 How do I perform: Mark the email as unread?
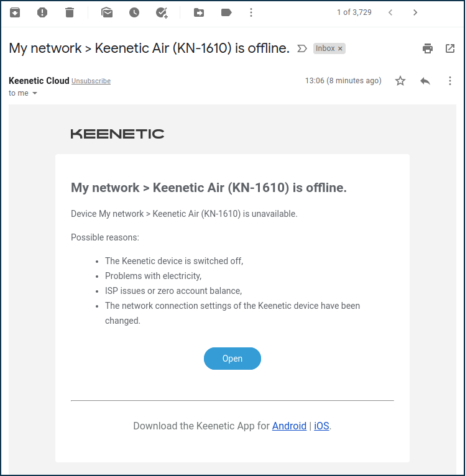tap(107, 12)
